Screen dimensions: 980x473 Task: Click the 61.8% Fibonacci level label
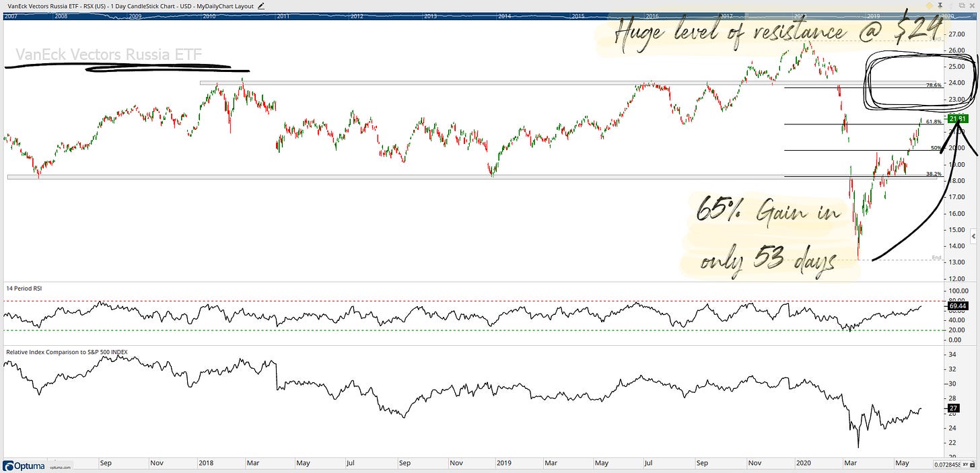933,122
